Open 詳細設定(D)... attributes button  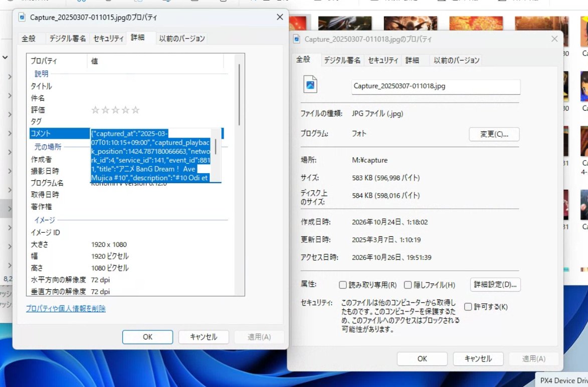(495, 285)
